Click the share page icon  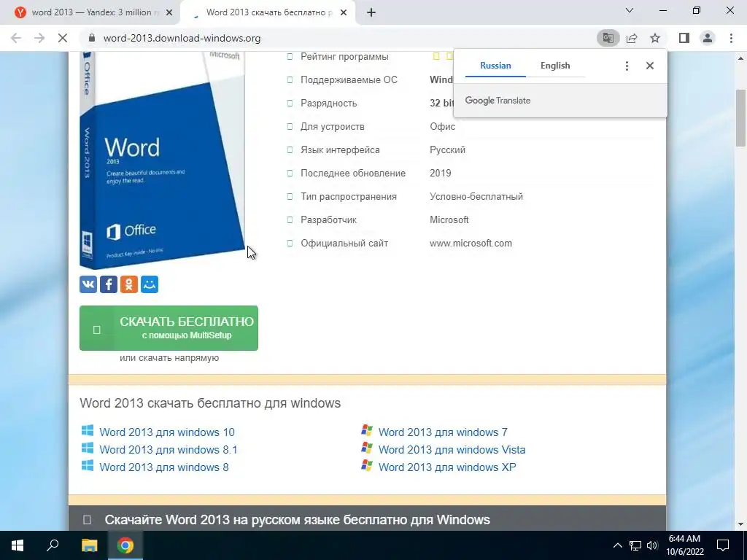pos(632,38)
